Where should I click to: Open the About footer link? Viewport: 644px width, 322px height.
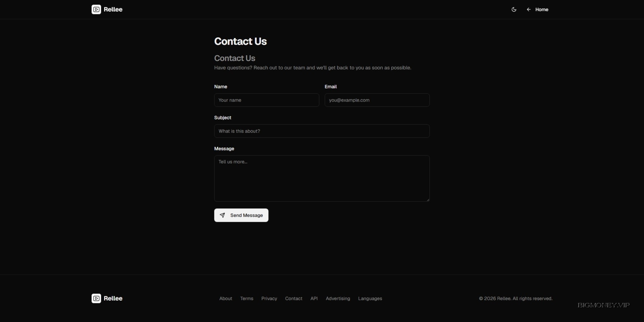click(x=225, y=298)
